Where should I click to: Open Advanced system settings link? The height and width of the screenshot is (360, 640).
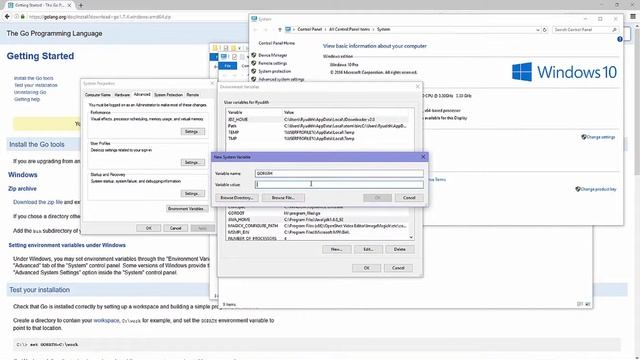pyautogui.click(x=281, y=79)
